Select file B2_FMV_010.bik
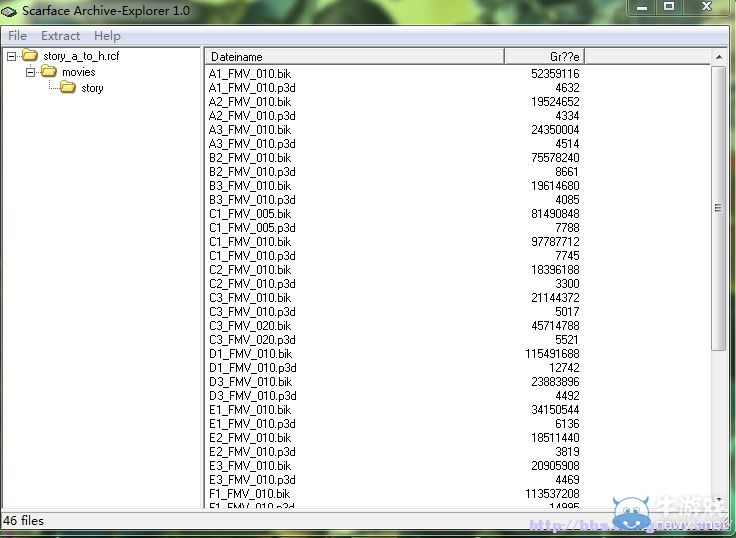Screen dimensions: 736x538 point(250,158)
